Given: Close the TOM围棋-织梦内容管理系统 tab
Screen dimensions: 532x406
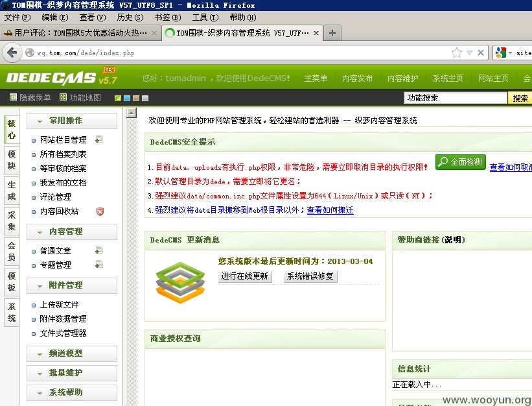Looking at the screenshot, I should 316,33.
